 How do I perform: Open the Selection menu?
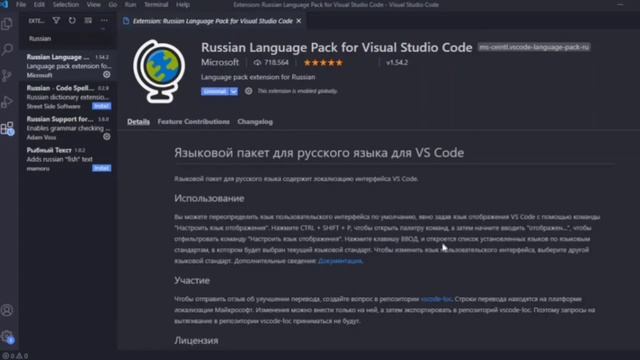pos(66,4)
